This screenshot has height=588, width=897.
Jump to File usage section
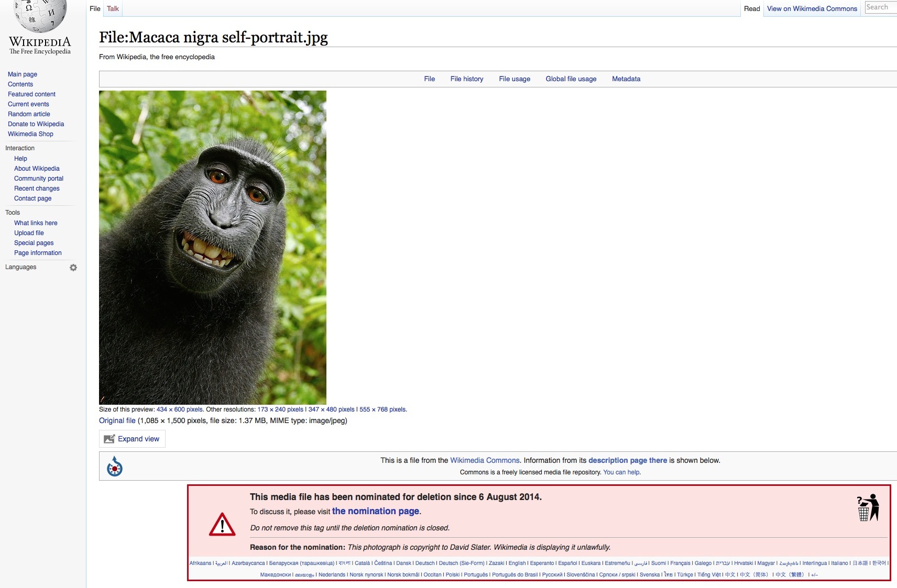pyautogui.click(x=515, y=79)
